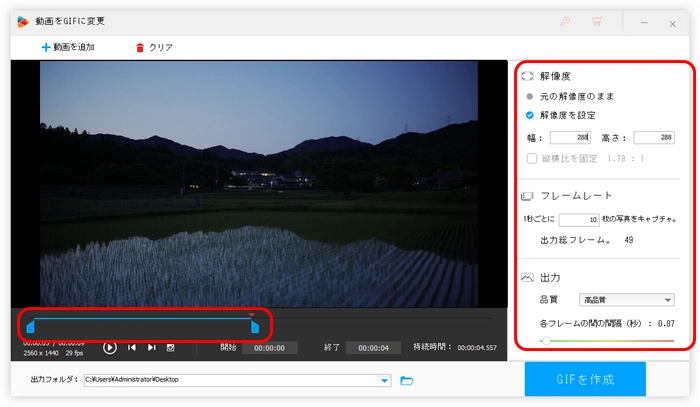Click the key registration icon

tap(567, 20)
